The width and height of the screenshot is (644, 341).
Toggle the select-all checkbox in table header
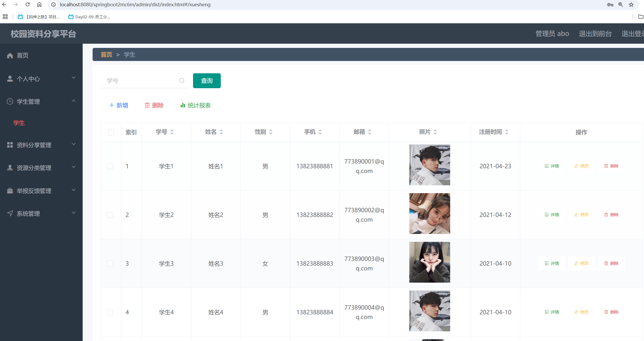111,132
